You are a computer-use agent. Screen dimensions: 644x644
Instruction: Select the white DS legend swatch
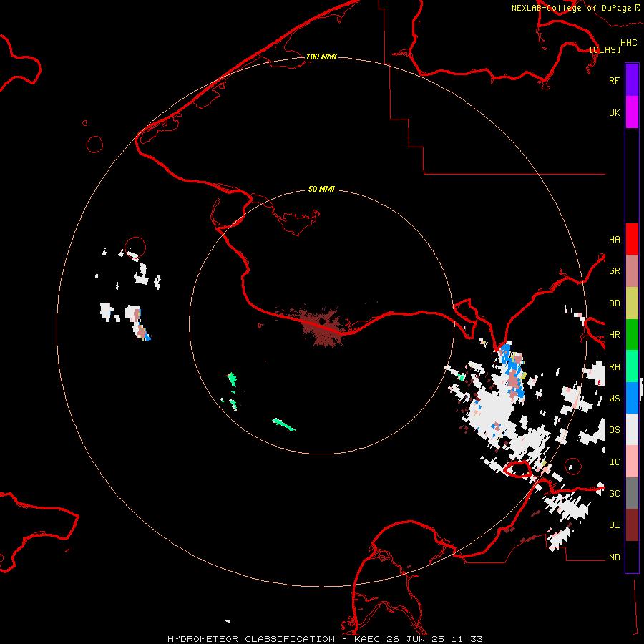pyautogui.click(x=632, y=429)
